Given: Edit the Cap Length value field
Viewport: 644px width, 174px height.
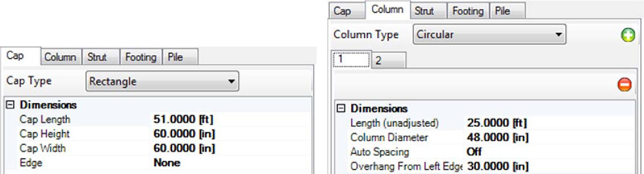Looking at the screenshot, I should (x=231, y=119).
